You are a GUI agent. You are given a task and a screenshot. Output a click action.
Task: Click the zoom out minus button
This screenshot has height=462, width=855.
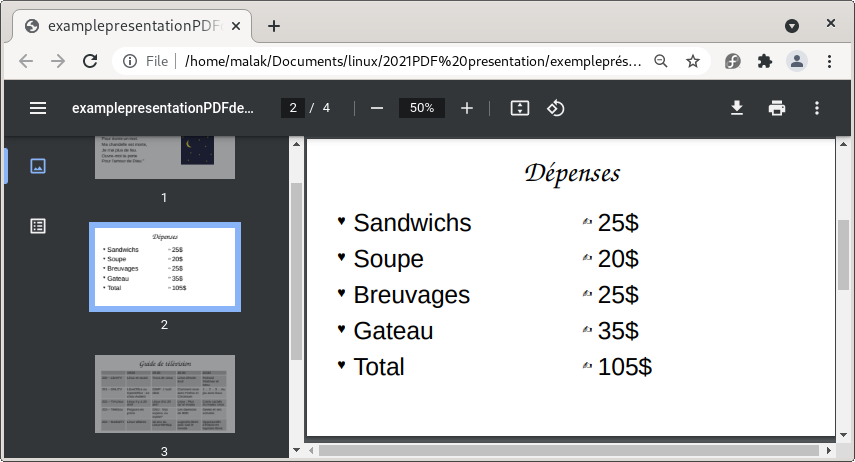tap(377, 108)
